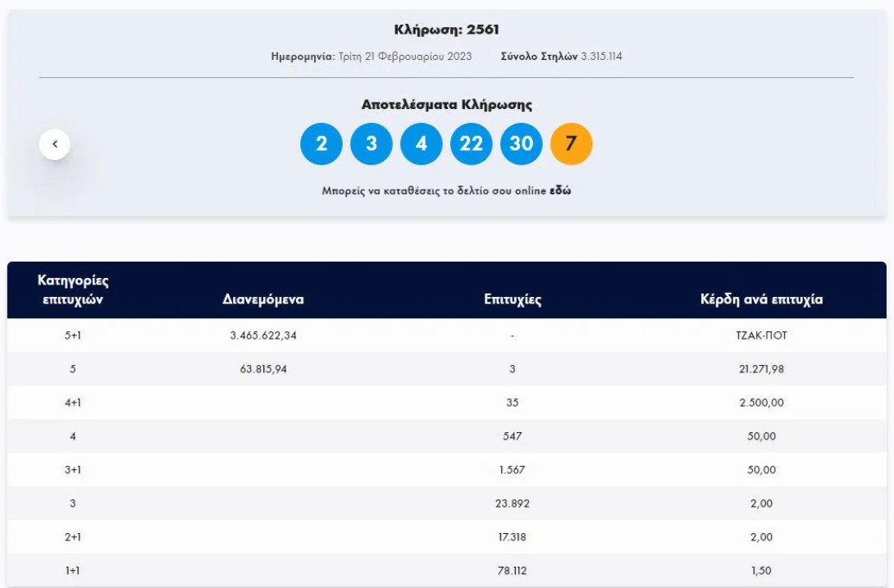894x588 pixels.
Task: Select the 'Ημερομηνία:' label
Action: click(303, 57)
